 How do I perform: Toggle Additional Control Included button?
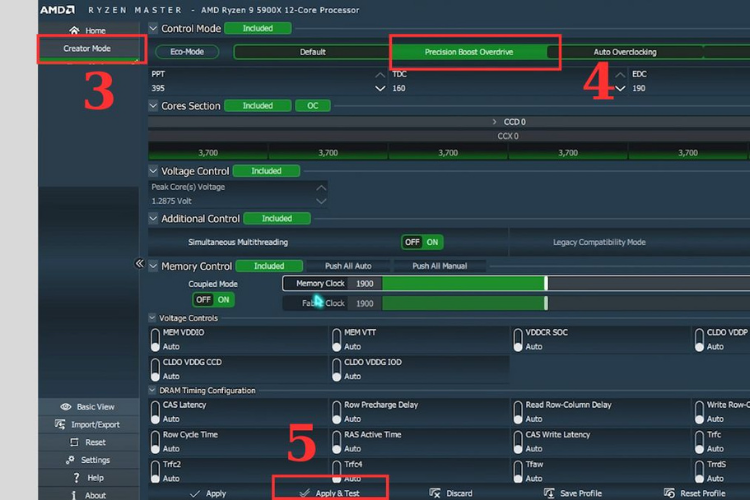(277, 219)
